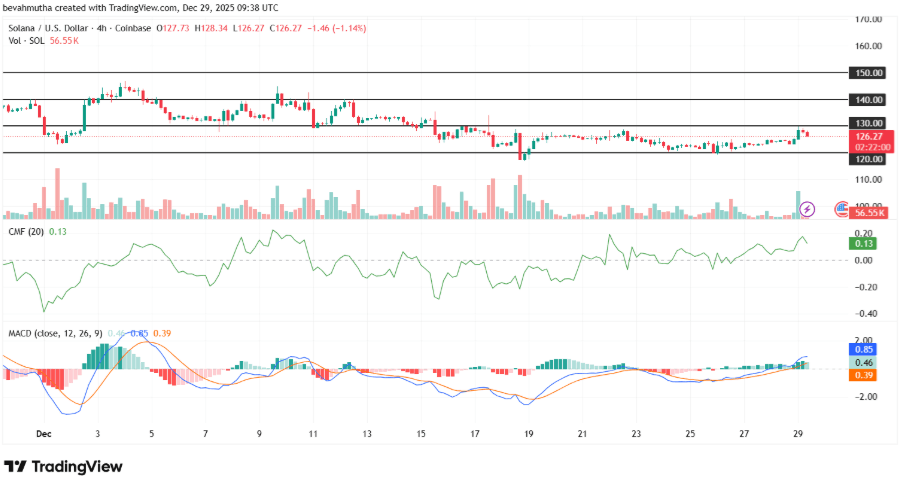Click the 29 date marker on time axis
Viewport: 901px width, 482px height.
coord(798,434)
